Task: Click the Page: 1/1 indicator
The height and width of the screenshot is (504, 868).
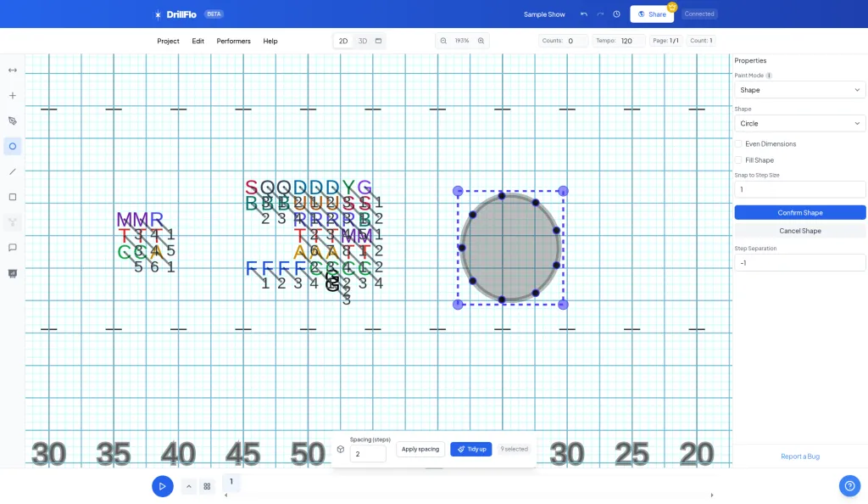Action: pos(665,41)
